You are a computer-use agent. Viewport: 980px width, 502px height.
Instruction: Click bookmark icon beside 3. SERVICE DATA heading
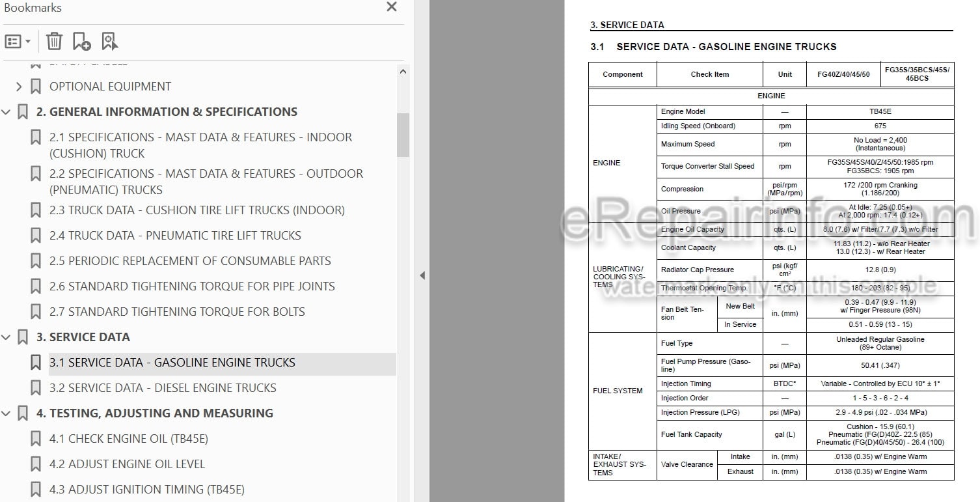23,337
